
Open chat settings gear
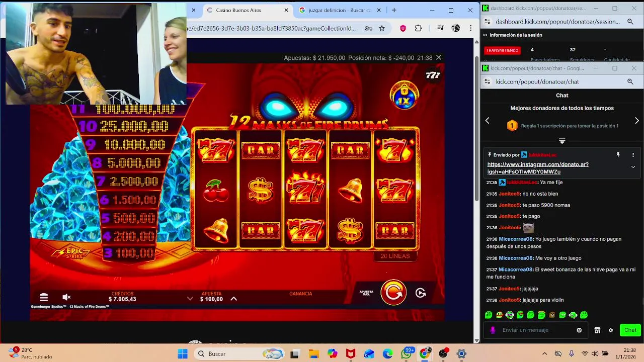point(611,330)
